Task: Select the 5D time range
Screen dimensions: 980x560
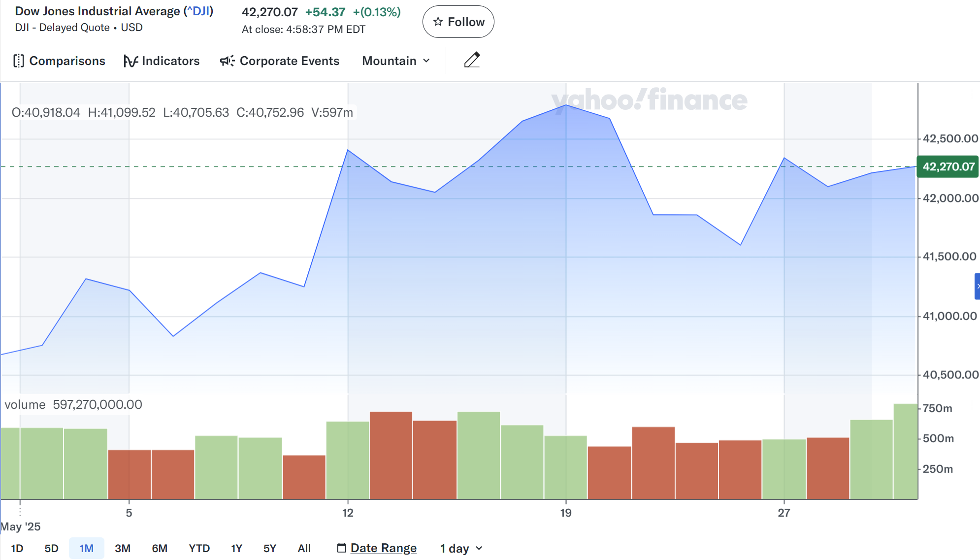Action: (52, 548)
